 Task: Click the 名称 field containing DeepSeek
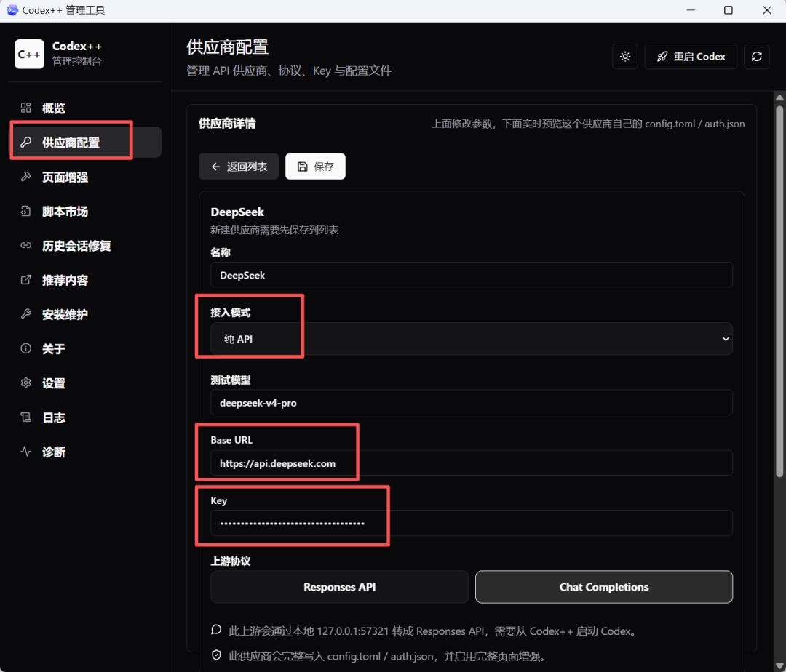click(471, 275)
